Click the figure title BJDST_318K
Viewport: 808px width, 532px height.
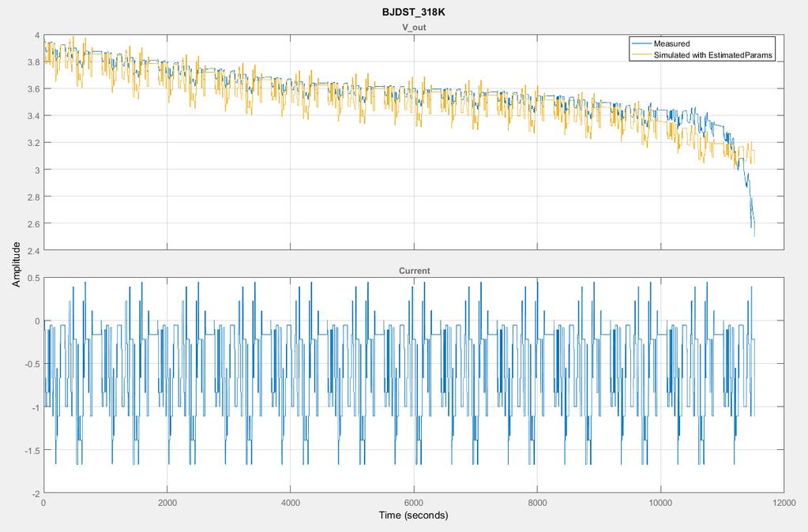click(x=414, y=13)
